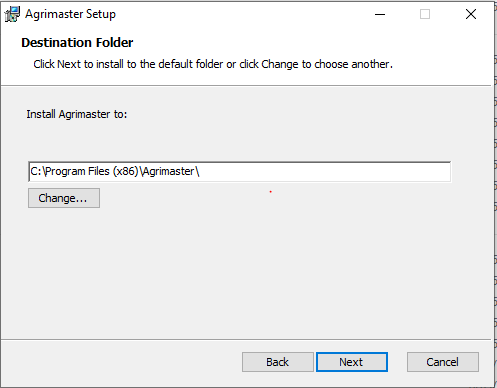The height and width of the screenshot is (388, 497).
Task: Click the title bar empty area
Action: pos(240,14)
